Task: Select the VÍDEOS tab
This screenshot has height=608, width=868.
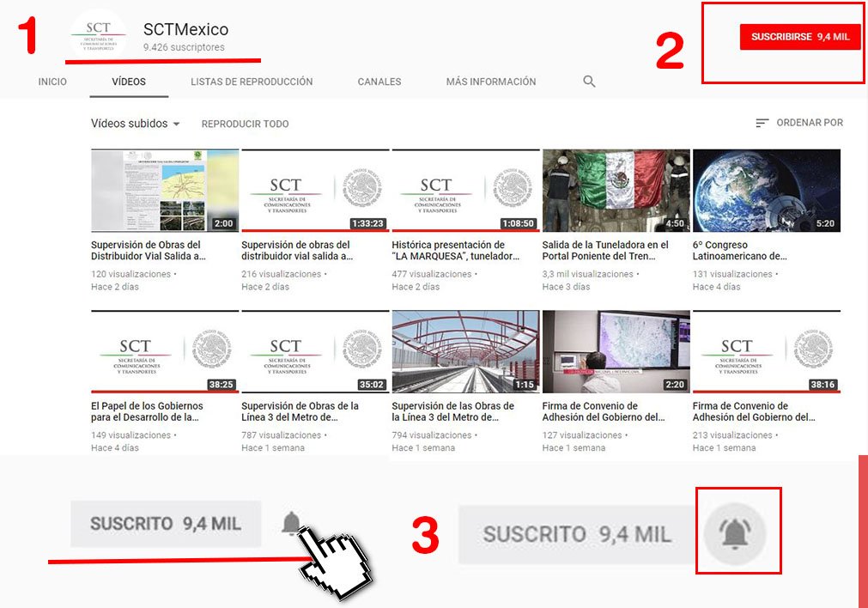Action: pyautogui.click(x=129, y=82)
